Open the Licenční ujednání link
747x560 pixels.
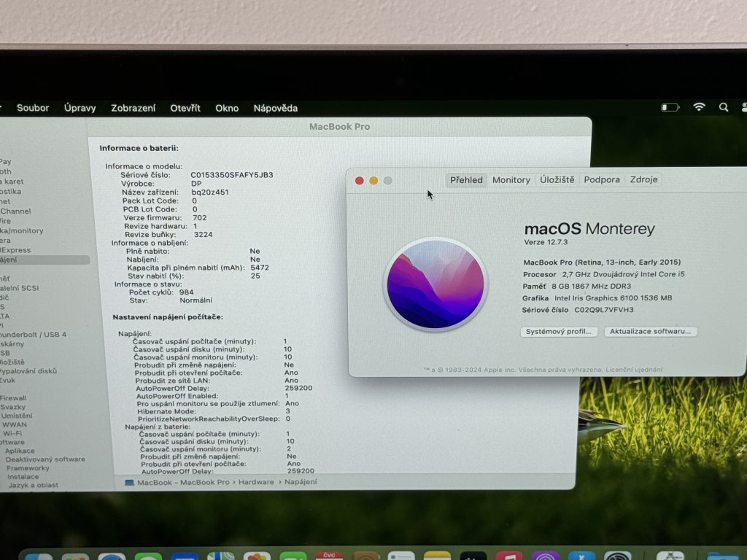(634, 370)
